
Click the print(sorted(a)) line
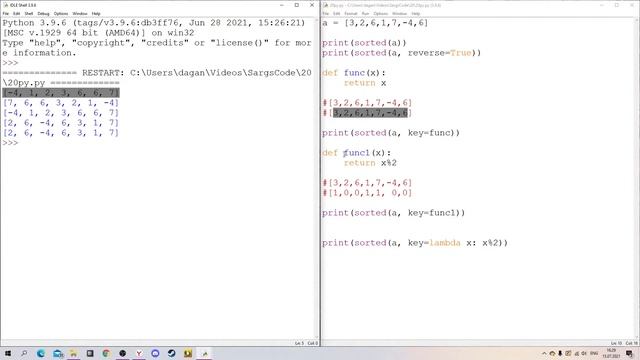click(x=364, y=43)
